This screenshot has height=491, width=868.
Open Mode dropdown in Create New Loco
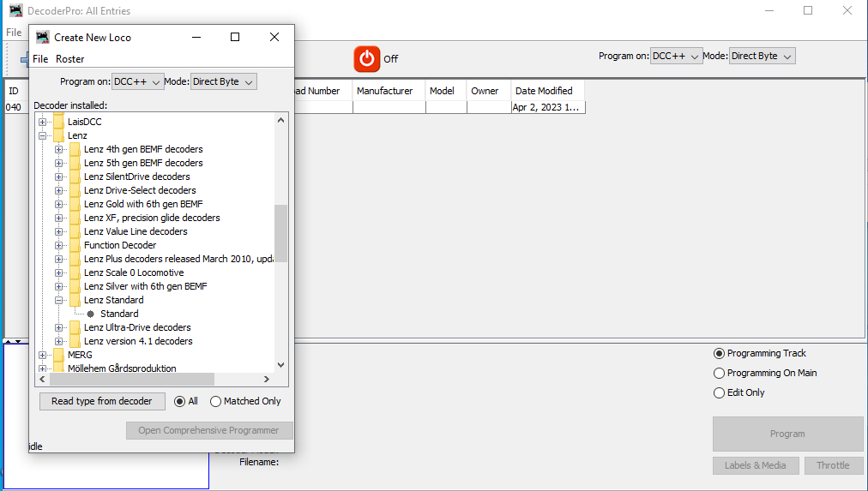[x=224, y=82]
